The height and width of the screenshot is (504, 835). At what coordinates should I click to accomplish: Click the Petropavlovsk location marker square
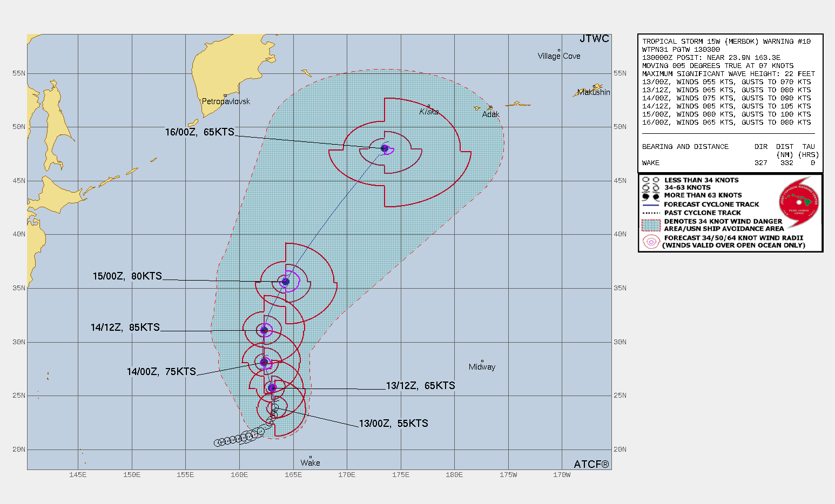[225, 96]
